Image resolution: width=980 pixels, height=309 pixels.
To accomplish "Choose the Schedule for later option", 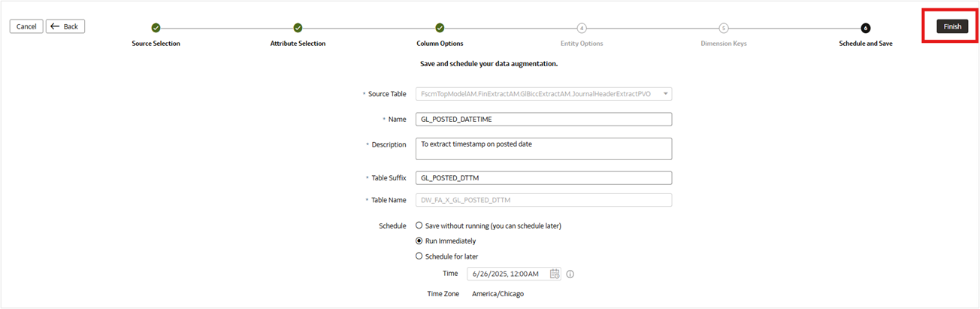I will [419, 256].
